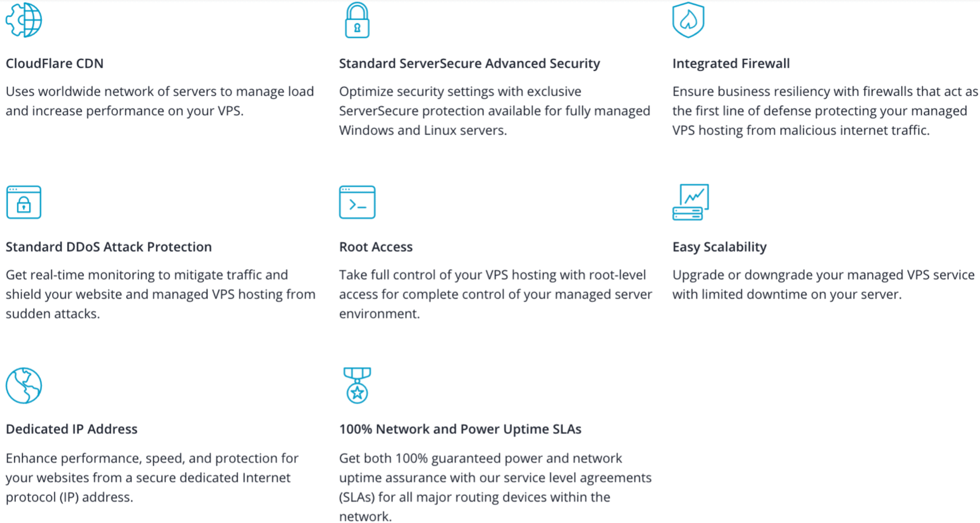
Task: Click the Dedicated IP Address earth globe icon
Action: [x=24, y=386]
